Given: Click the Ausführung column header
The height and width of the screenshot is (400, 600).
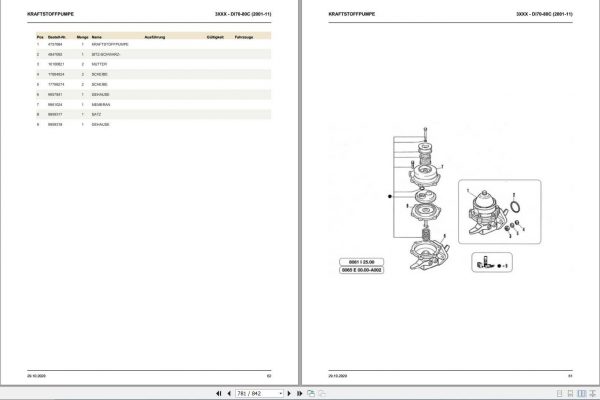Looking at the screenshot, I should click(x=155, y=37).
